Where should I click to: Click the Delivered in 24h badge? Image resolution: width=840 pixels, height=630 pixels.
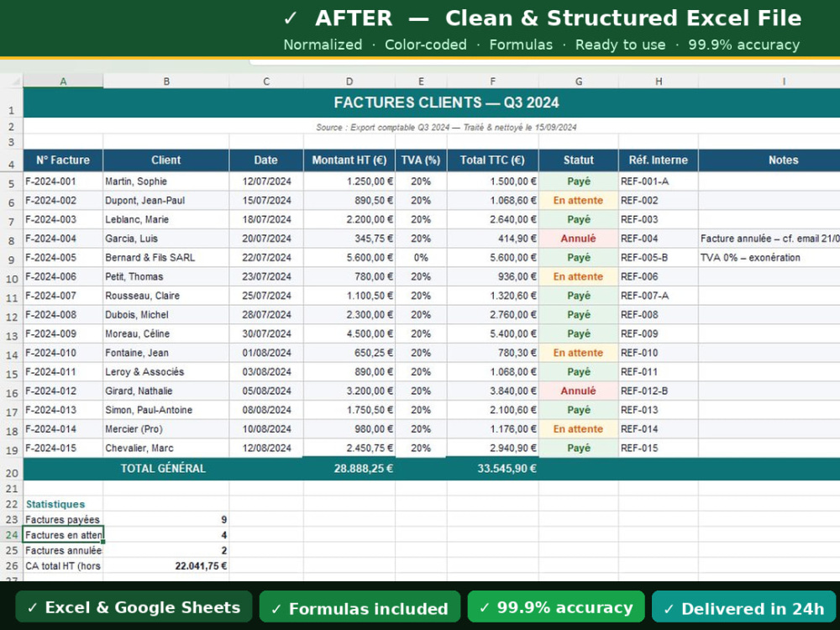tap(744, 607)
